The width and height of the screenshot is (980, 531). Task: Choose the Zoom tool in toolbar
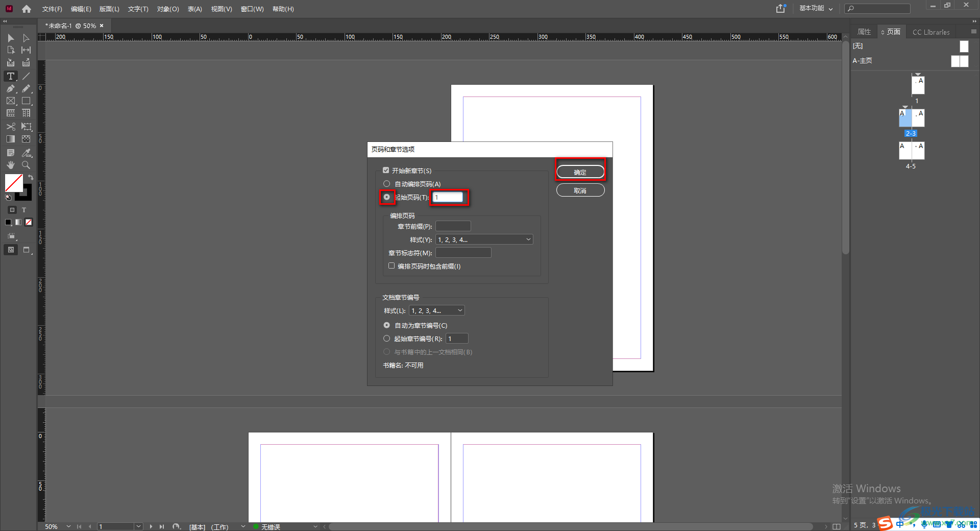tap(26, 165)
